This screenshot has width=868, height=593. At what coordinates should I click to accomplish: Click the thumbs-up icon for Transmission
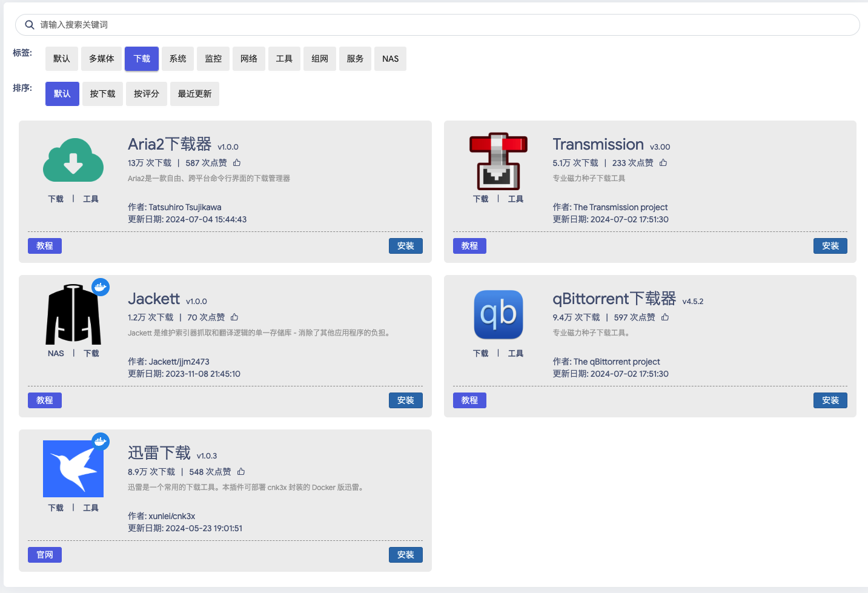pyautogui.click(x=663, y=162)
